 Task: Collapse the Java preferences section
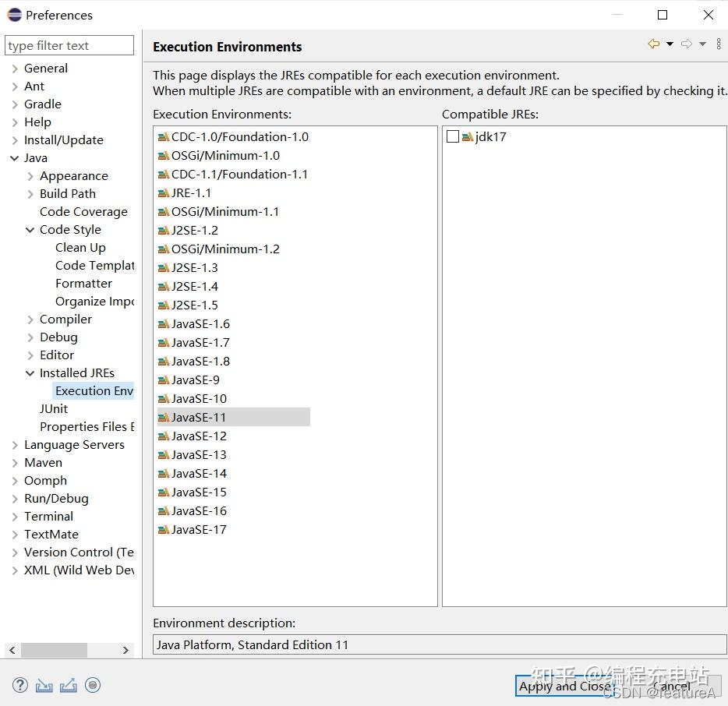[x=16, y=157]
